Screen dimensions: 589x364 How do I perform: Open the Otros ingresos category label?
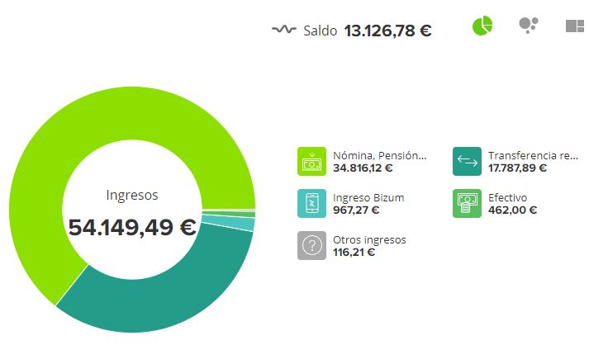pyautogui.click(x=369, y=239)
